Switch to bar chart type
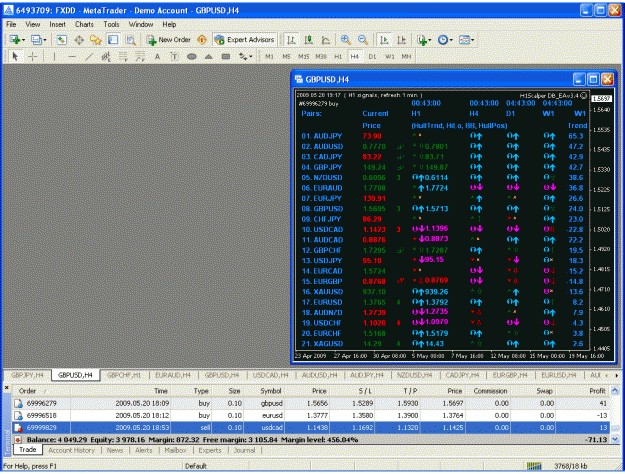Image resolution: width=625 pixels, height=474 pixels. click(291, 40)
